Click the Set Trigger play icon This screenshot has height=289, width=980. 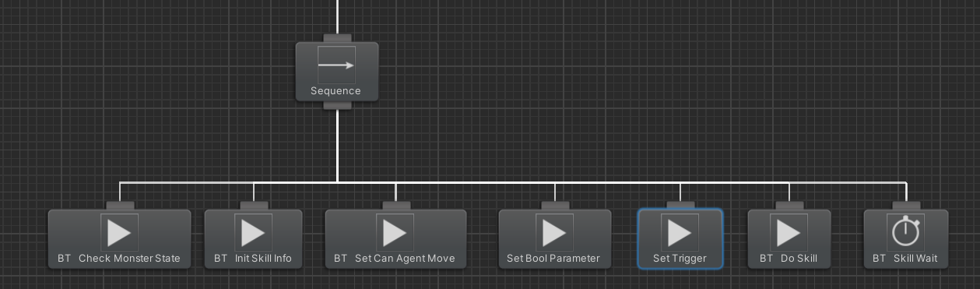click(680, 233)
